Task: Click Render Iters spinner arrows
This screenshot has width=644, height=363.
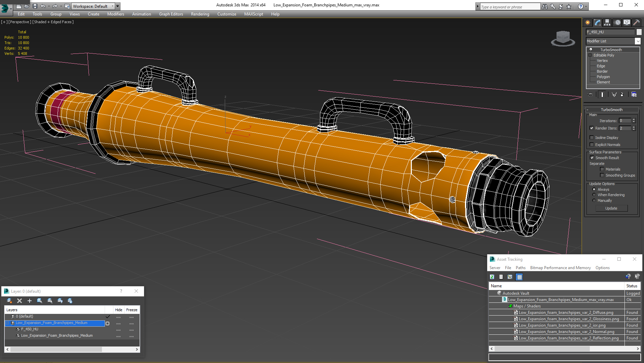Action: pos(634,128)
